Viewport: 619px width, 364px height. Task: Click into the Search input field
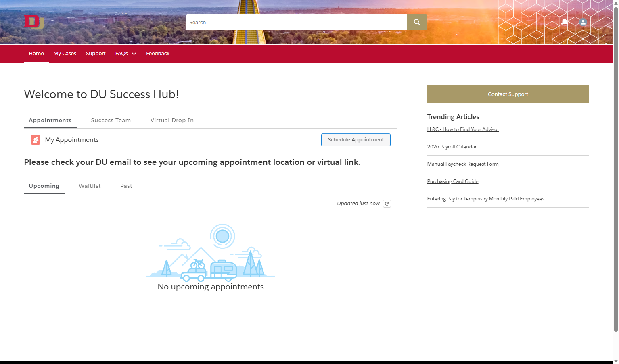coord(297,22)
